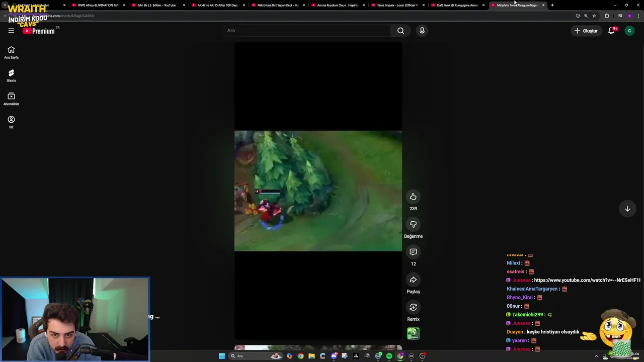
Task: Remix this Short
Action: point(413,307)
